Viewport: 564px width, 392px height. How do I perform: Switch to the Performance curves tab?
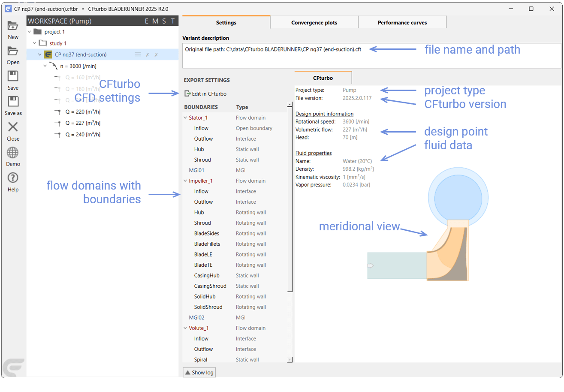[402, 22]
